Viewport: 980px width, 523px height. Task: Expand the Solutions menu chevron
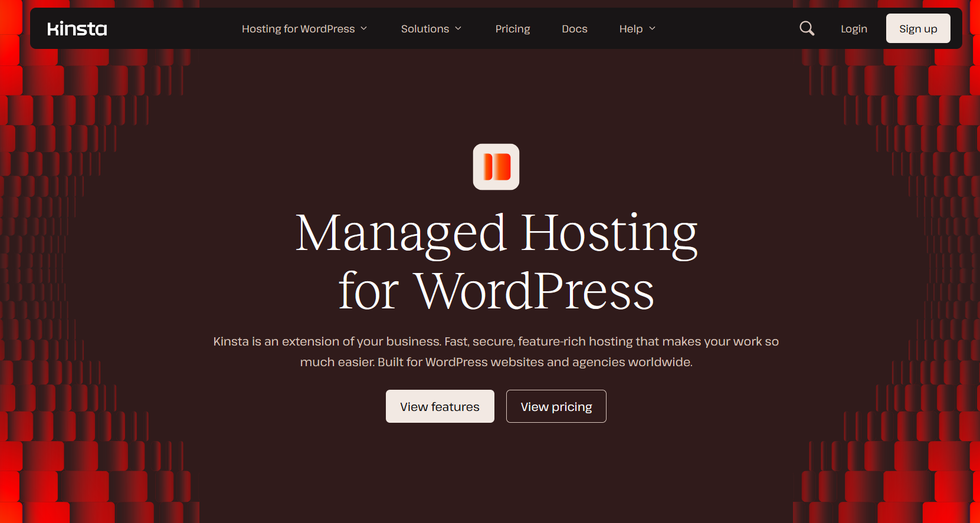458,28
